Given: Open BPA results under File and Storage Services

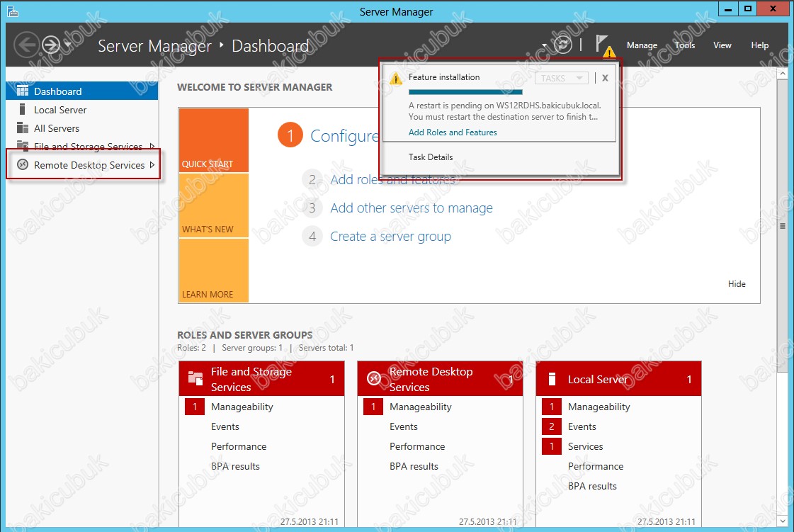Looking at the screenshot, I should pyautogui.click(x=235, y=466).
